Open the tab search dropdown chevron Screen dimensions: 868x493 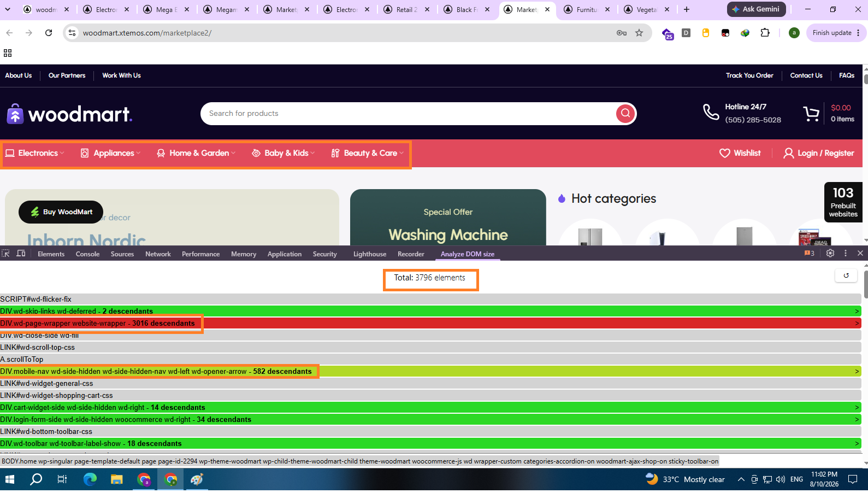click(8, 9)
